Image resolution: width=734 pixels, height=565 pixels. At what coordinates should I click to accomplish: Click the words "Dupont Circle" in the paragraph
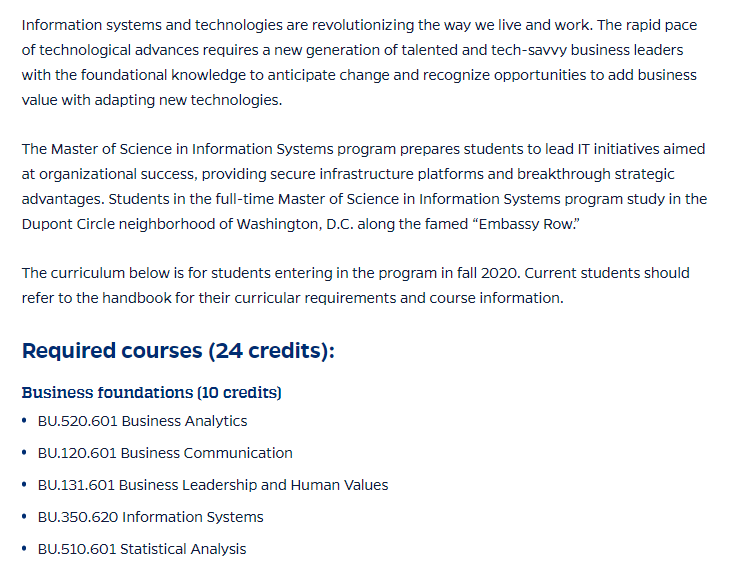tap(68, 224)
